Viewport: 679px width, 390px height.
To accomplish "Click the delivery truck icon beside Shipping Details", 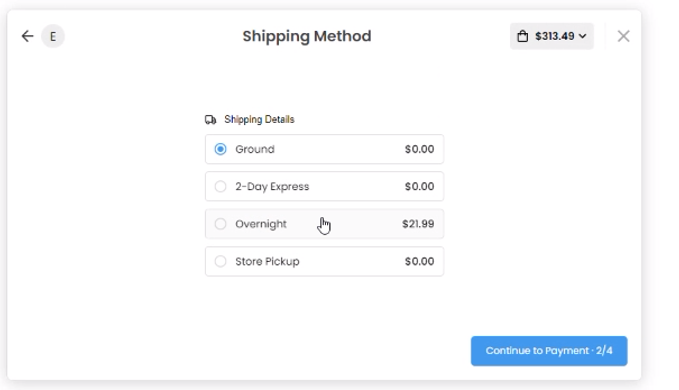I will coord(210,119).
